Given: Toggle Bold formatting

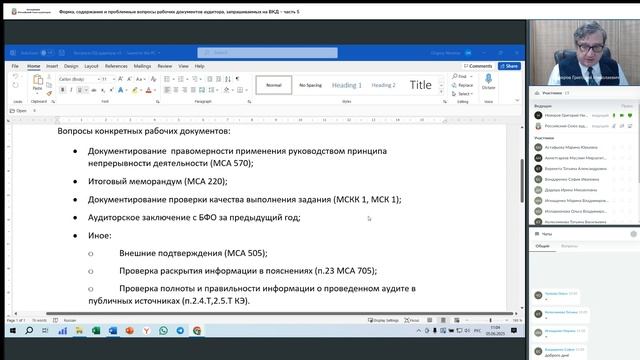Looking at the screenshot, I should click(x=63, y=90).
